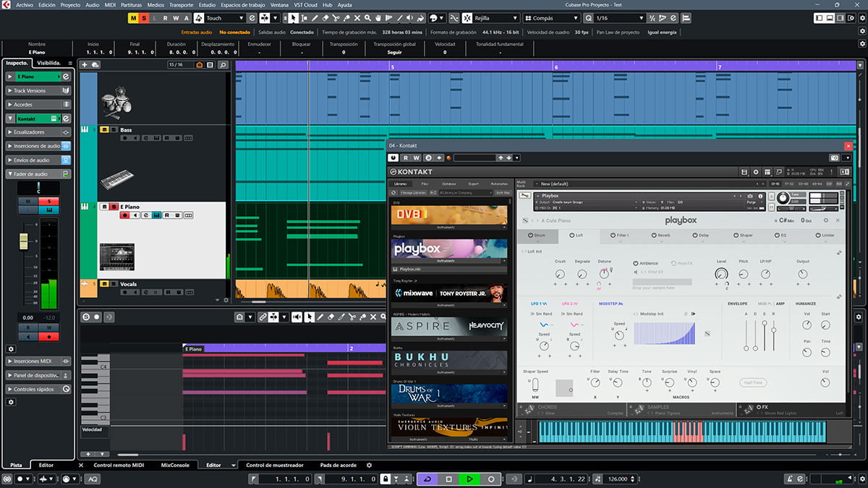Mute the E Piano track
This screenshot has height=488, width=868.
pyautogui.click(x=104, y=207)
